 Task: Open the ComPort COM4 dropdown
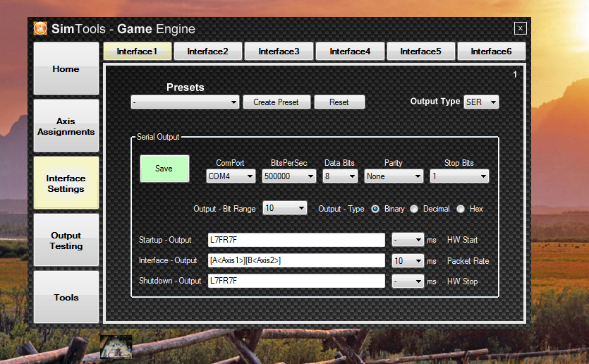pyautogui.click(x=231, y=176)
